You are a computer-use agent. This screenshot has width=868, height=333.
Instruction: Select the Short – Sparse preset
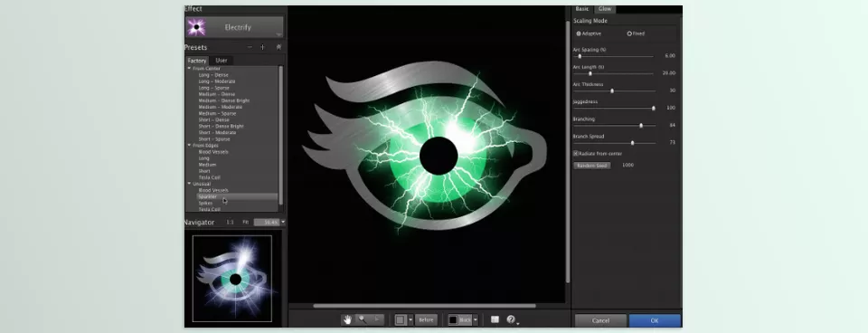click(213, 139)
